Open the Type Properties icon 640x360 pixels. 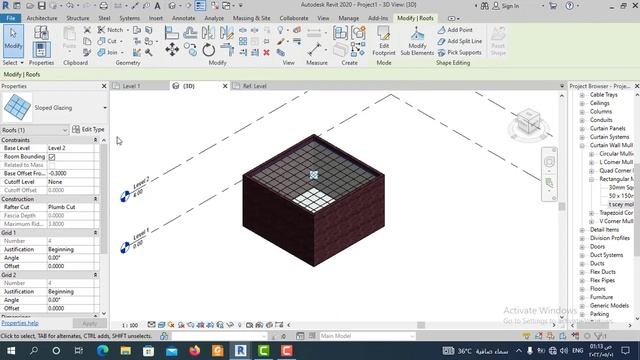41,32
